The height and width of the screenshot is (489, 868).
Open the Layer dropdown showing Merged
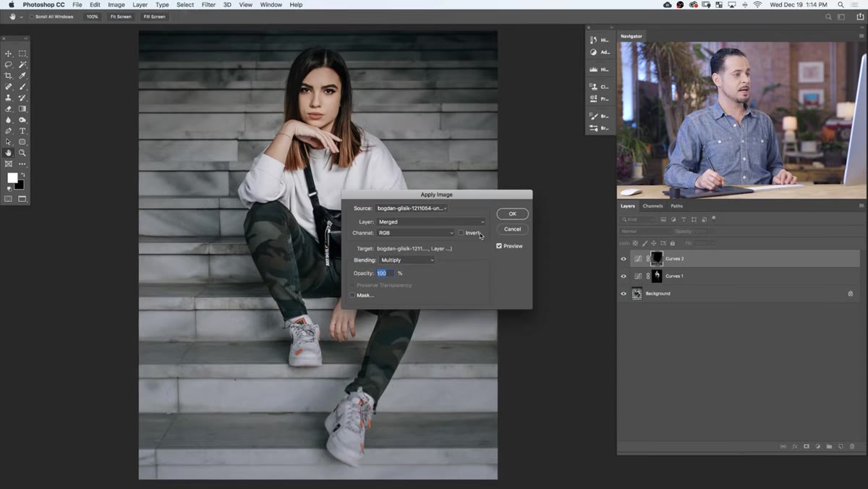[431, 222]
